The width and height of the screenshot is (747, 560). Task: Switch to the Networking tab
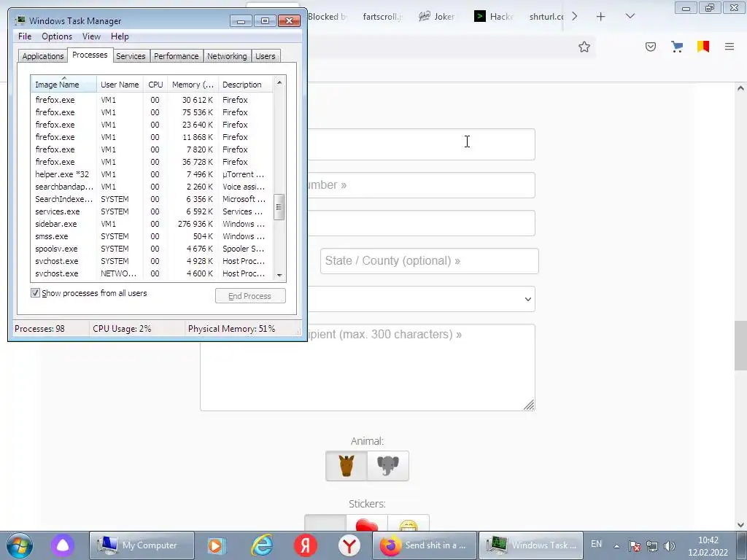pos(227,56)
